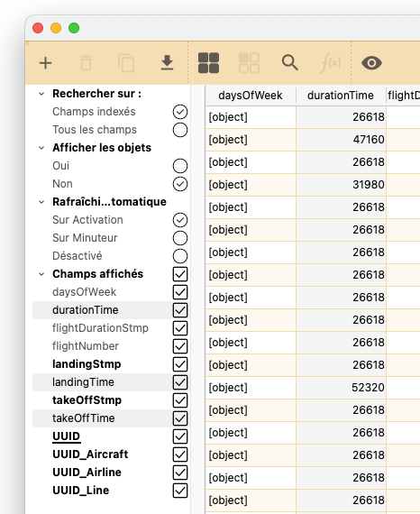Image resolution: width=420 pixels, height=514 pixels.
Task: Collapse the Afficher les objets section
Action: click(x=41, y=148)
